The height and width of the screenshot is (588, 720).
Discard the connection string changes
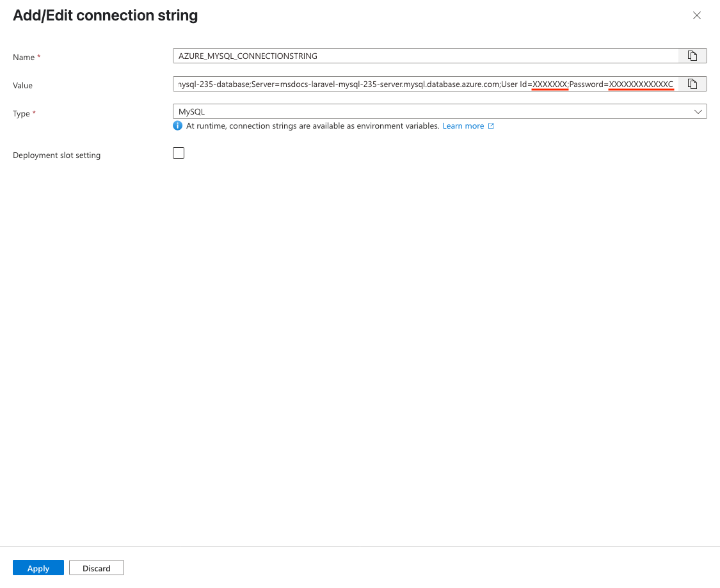coord(96,568)
